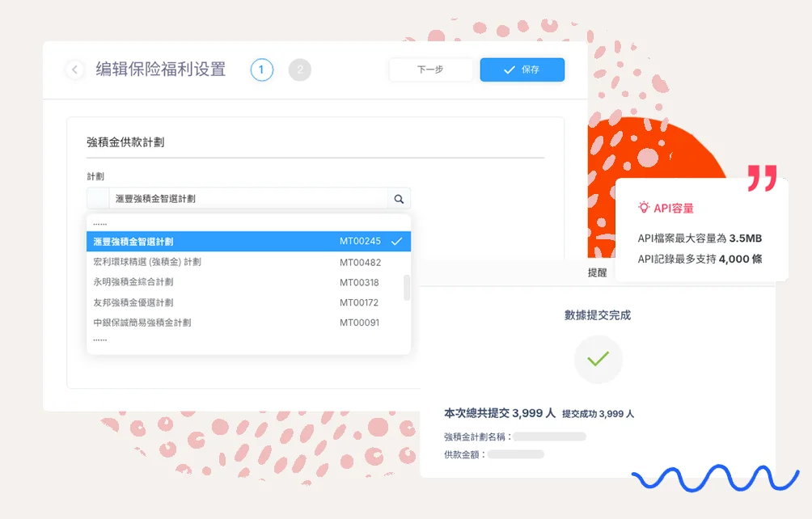Click the 提醒 dialog header
The height and width of the screenshot is (519, 812).
coord(597,273)
